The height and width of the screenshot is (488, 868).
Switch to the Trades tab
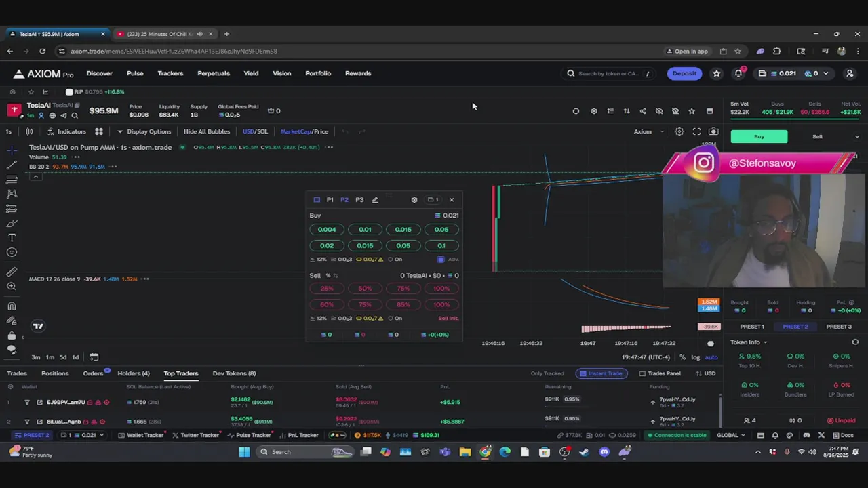[x=17, y=373]
